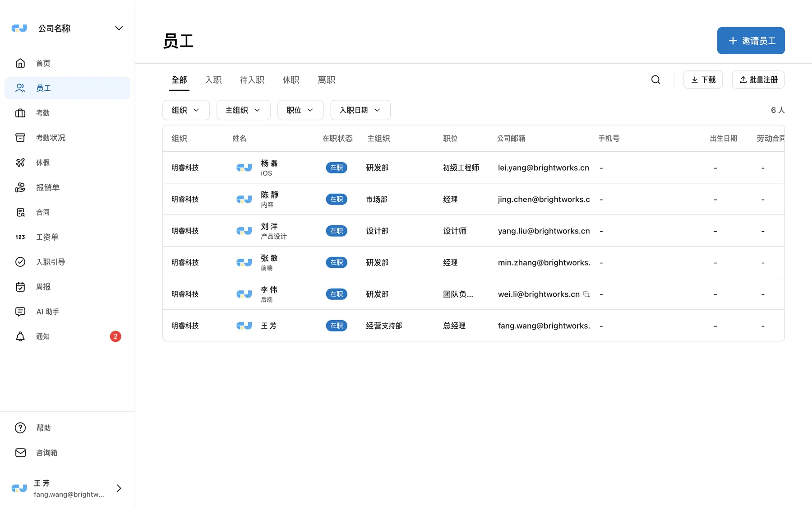Click the 总经理 position cell
Image resolution: width=812 pixels, height=508 pixels.
pos(454,326)
